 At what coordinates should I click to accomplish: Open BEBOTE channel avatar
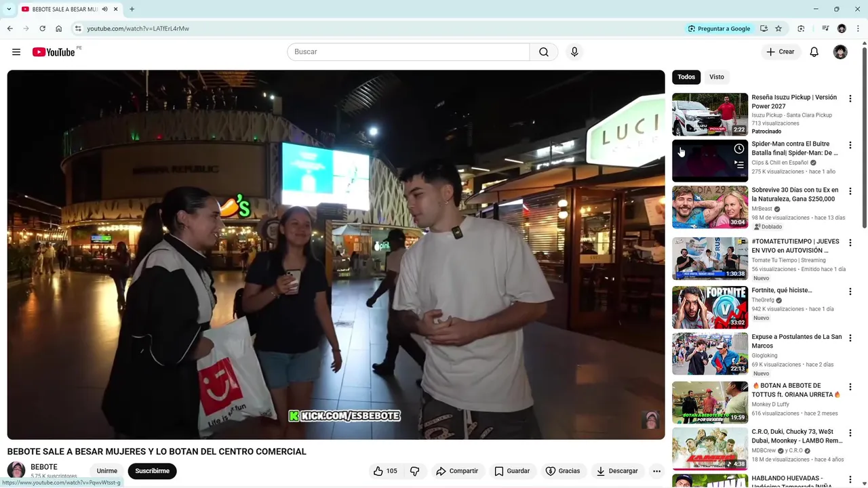[16, 470]
